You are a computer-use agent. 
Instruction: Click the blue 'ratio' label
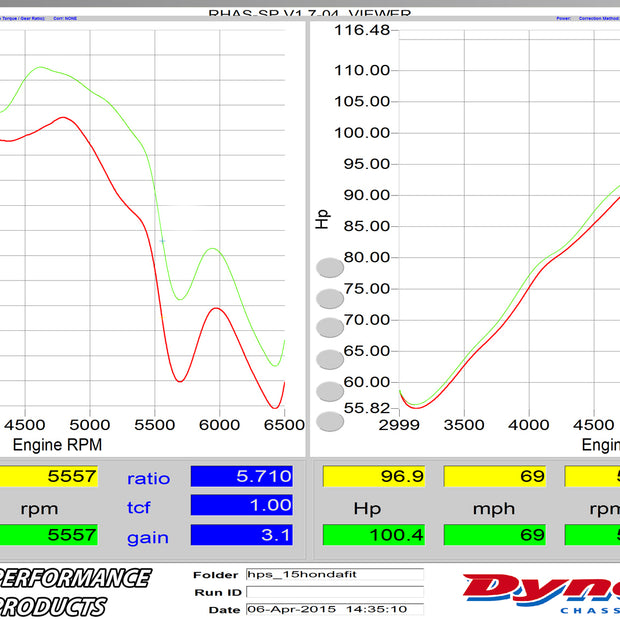click(x=148, y=478)
